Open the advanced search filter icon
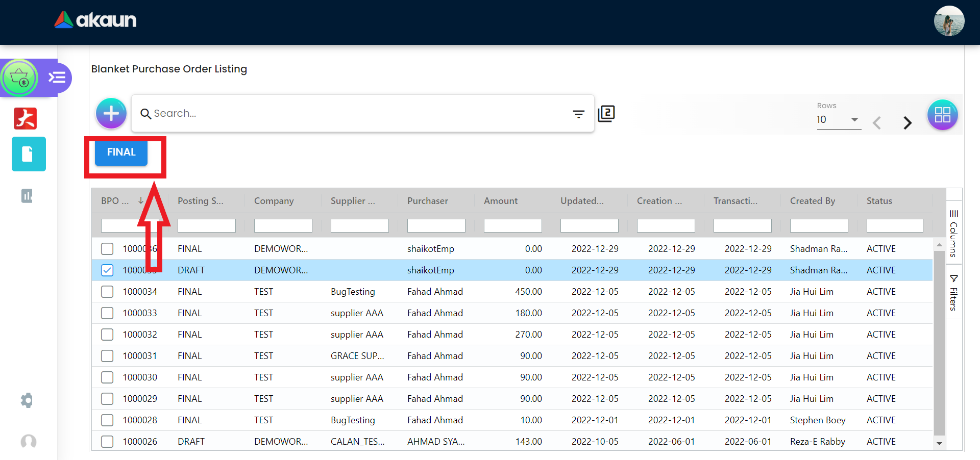Screen dimensions: 980x460 pos(578,114)
